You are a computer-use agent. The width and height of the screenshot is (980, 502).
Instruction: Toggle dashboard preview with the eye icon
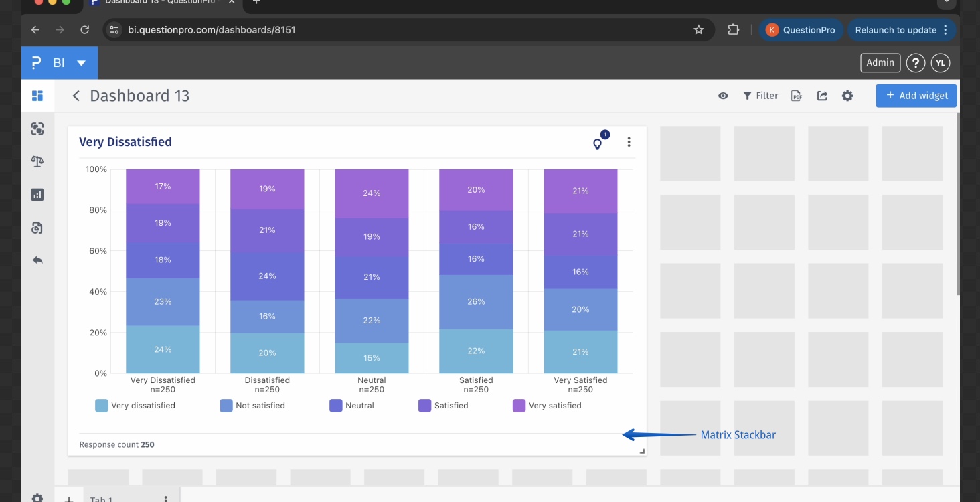(x=723, y=96)
